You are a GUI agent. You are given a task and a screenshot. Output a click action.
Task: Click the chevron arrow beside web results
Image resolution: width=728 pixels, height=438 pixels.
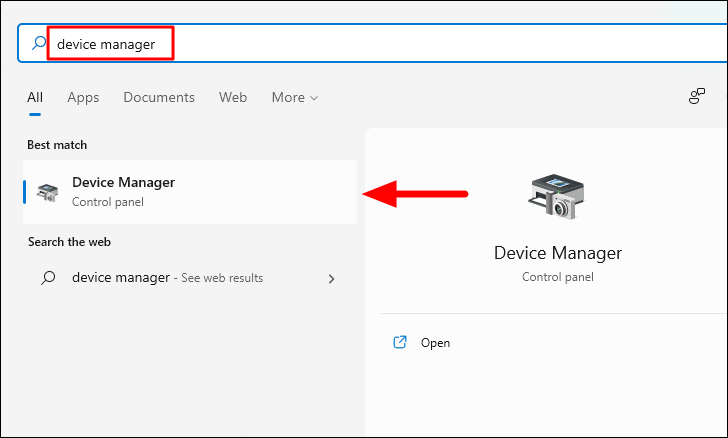[331, 279]
